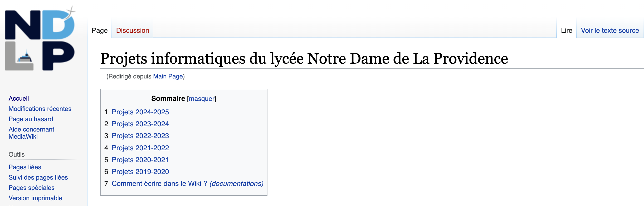Follow the Main Page redirect link
This screenshot has width=644, height=206.
click(x=168, y=76)
